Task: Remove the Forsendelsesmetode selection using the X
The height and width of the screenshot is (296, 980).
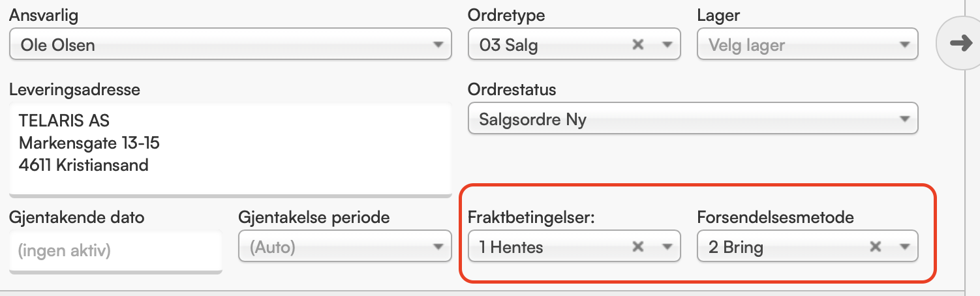Action: tap(876, 247)
